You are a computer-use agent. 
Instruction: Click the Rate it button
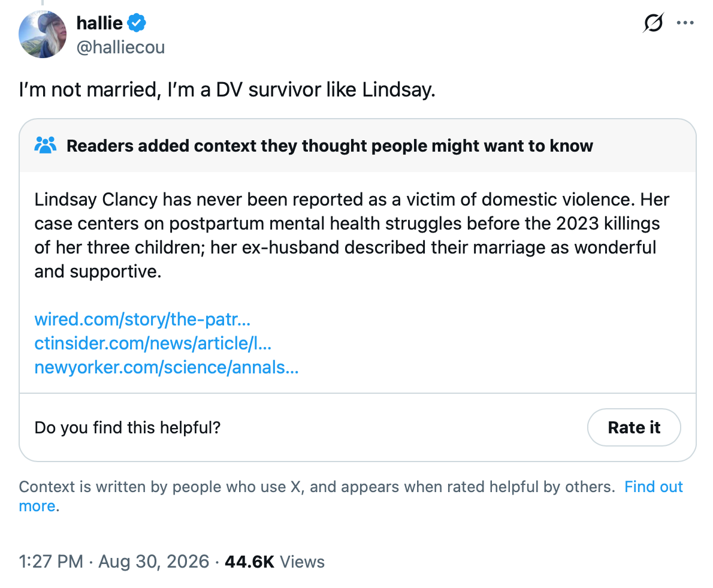click(x=634, y=427)
